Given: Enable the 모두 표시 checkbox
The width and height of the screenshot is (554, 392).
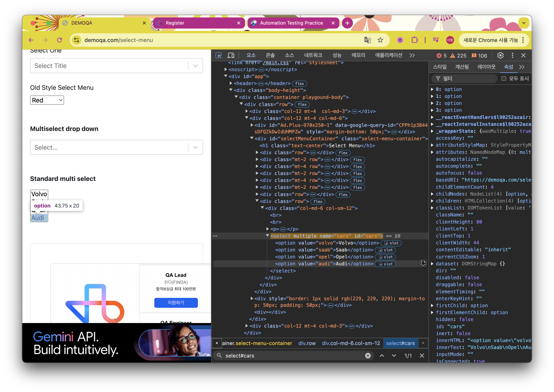Looking at the screenshot, I should point(504,79).
